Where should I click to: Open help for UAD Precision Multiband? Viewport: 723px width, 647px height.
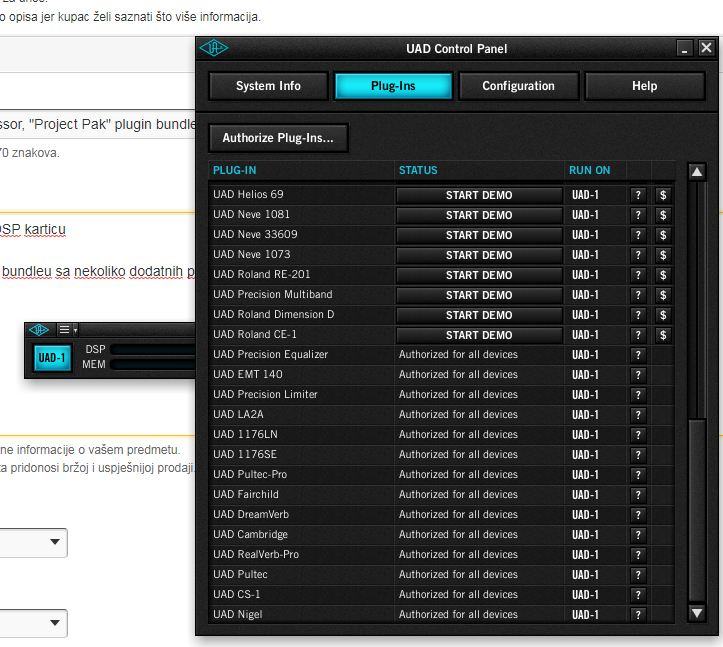tap(638, 295)
